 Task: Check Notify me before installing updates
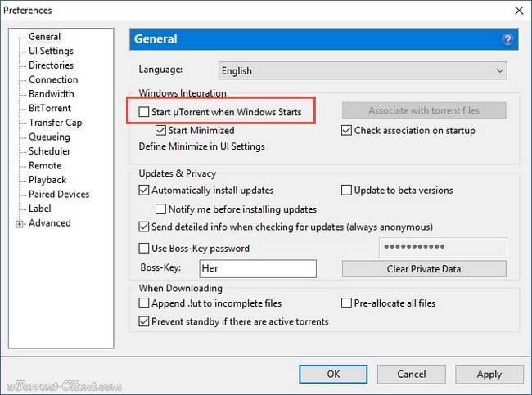coord(160,209)
